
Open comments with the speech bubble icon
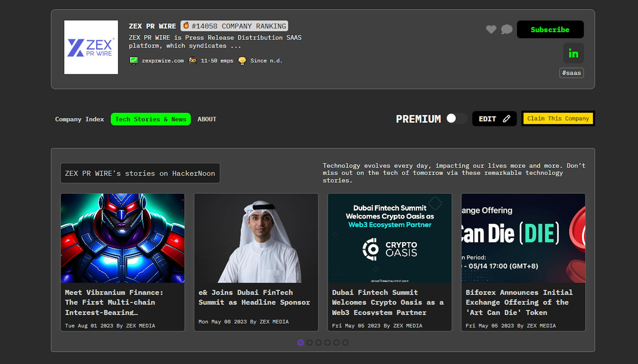[x=507, y=29]
